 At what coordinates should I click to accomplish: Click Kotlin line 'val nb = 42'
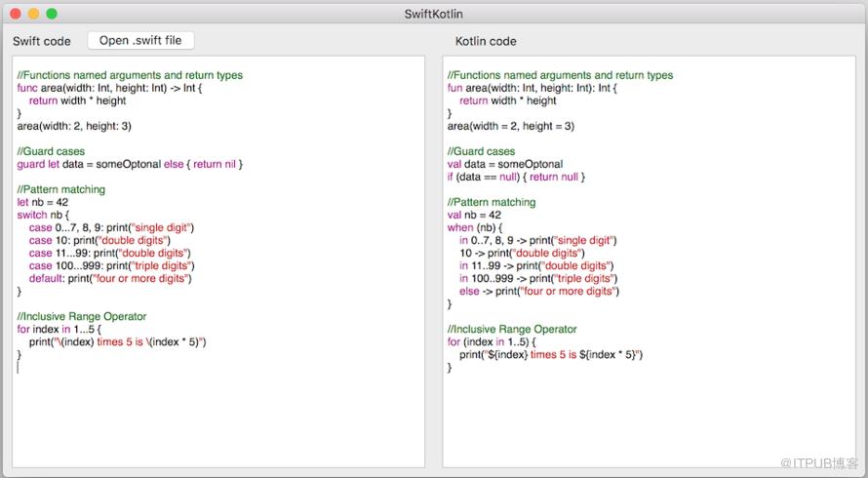474,215
